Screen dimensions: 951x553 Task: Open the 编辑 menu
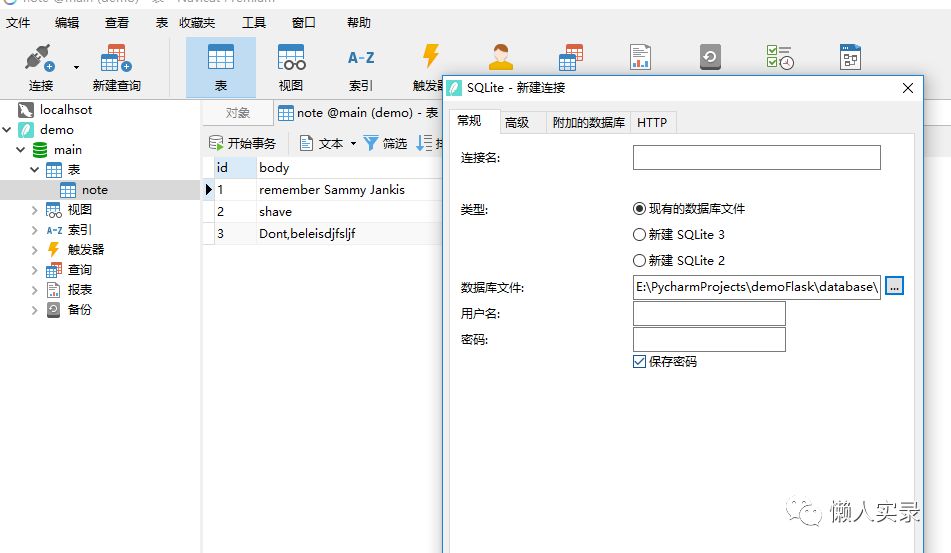pyautogui.click(x=67, y=22)
